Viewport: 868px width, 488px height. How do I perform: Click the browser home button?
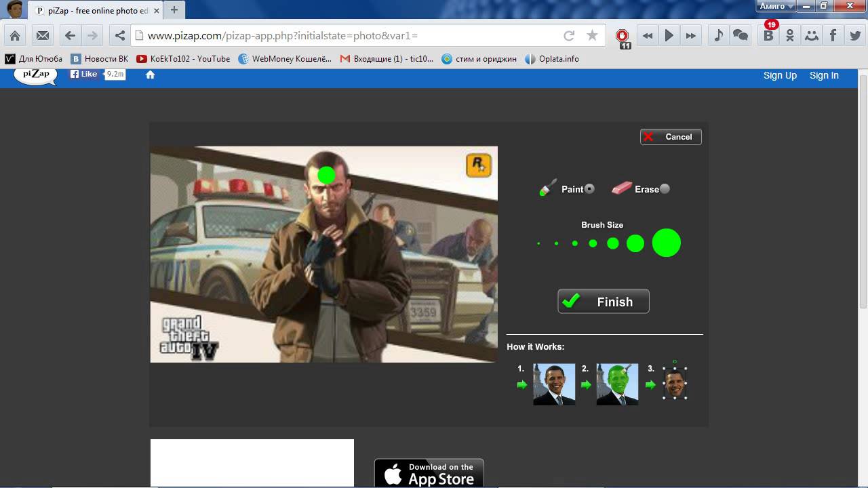point(15,36)
